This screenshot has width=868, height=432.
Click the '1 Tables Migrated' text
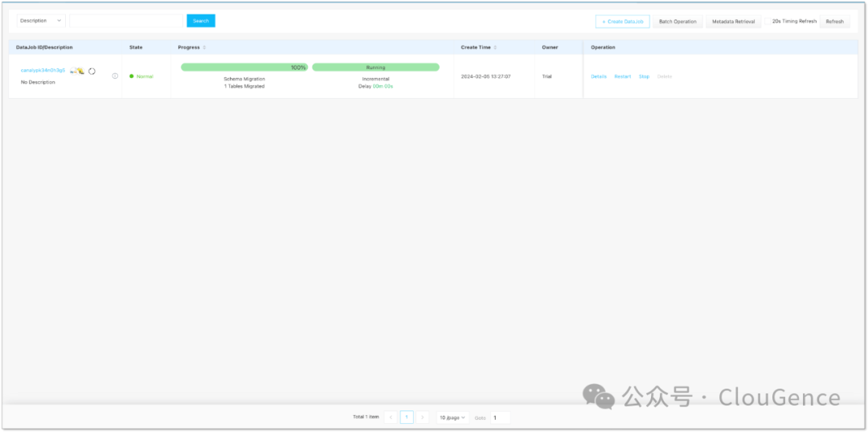tap(244, 86)
